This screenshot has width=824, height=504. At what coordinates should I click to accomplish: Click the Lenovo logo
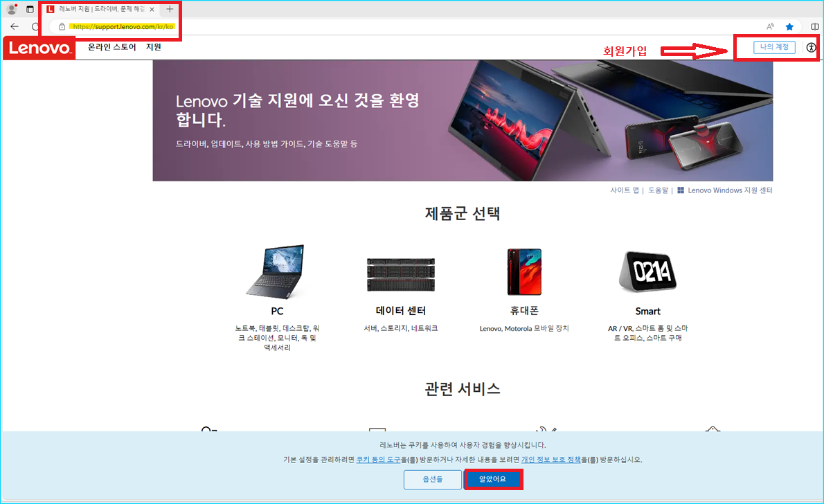tap(39, 48)
